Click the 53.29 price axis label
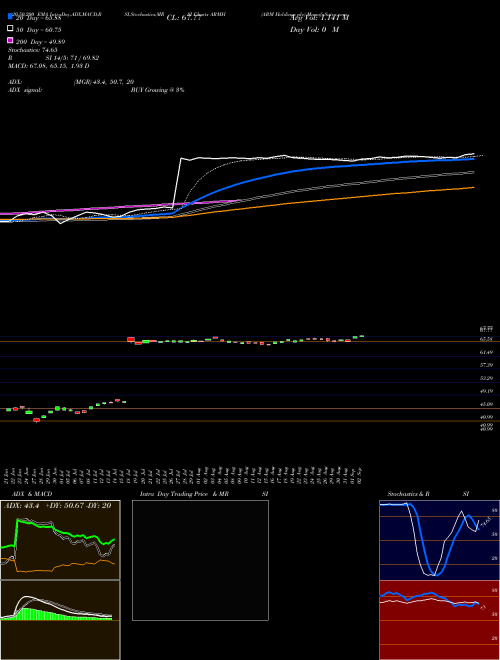The width and height of the screenshot is (500, 660). 487,378
